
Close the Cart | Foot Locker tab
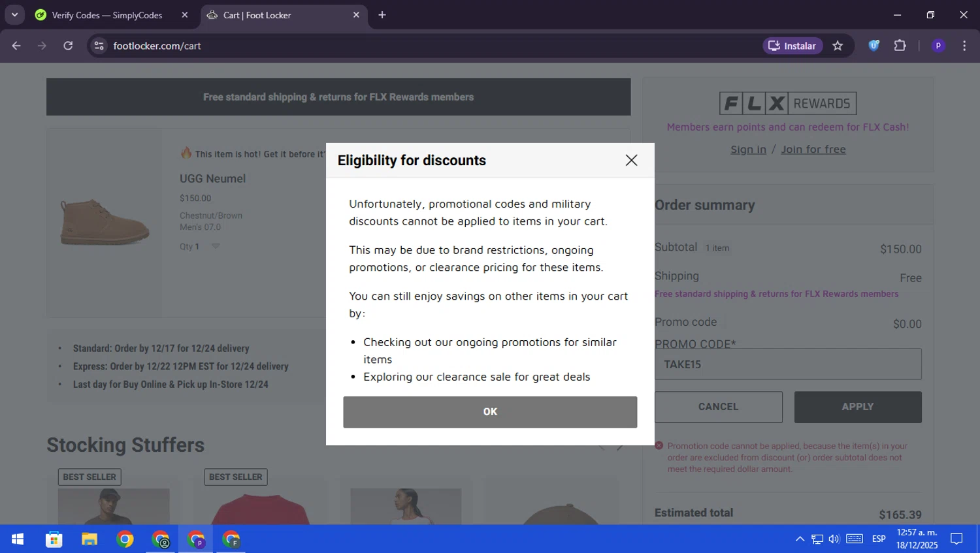(x=356, y=15)
